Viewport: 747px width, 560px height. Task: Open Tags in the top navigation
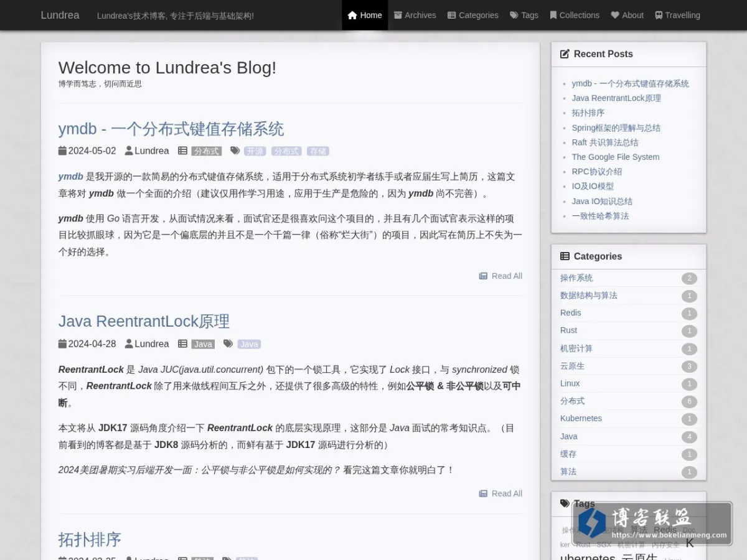point(524,15)
